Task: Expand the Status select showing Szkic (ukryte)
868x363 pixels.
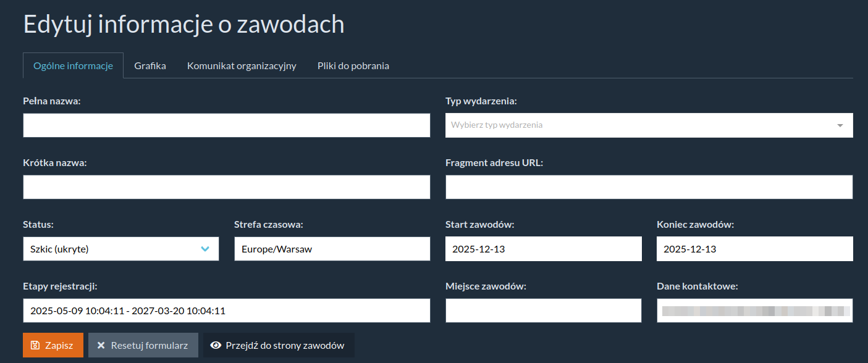Action: point(120,249)
